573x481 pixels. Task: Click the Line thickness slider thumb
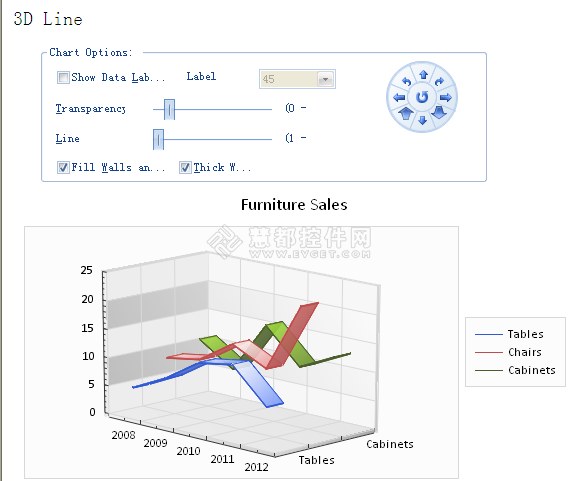pyautogui.click(x=158, y=139)
